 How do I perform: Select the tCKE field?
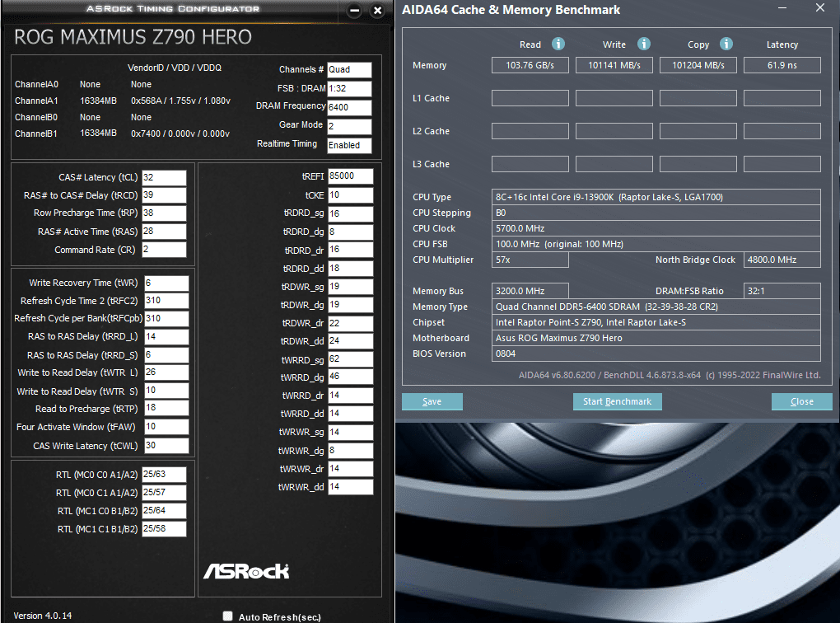coord(350,195)
